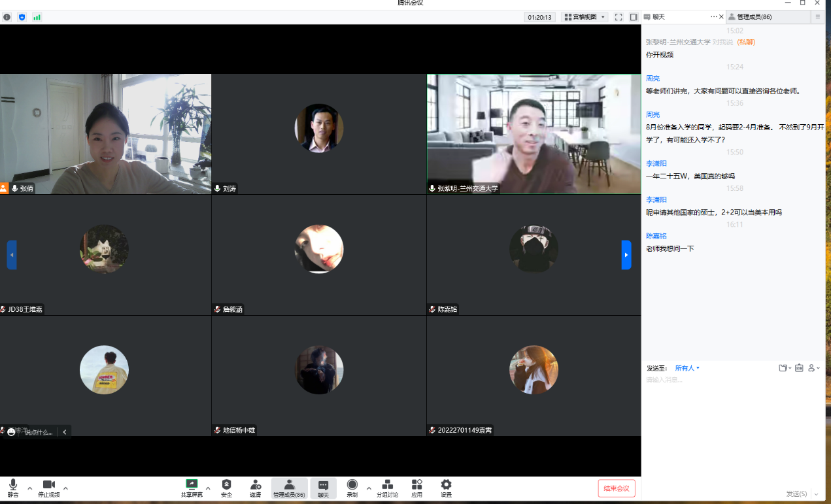Screen dimensions: 831x504
Task: Open meeting info icon at top left
Action: tap(7, 17)
